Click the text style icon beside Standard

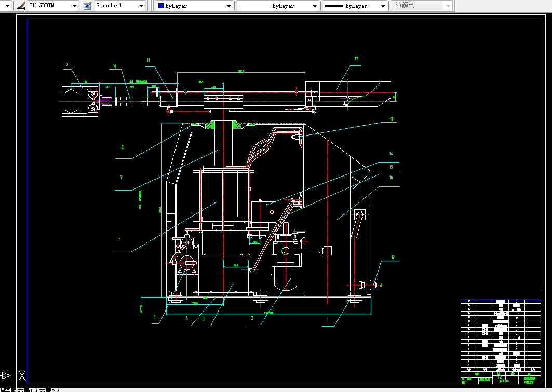point(87,6)
